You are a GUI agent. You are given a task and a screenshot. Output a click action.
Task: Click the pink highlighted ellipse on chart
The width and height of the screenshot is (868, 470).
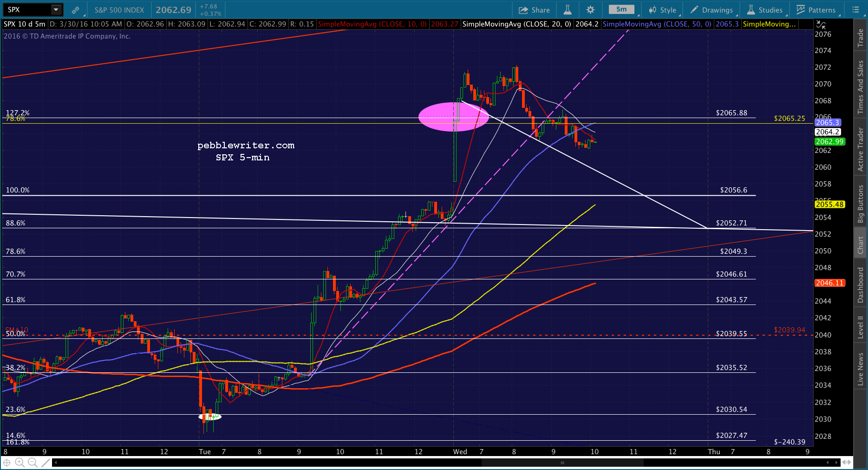(453, 117)
